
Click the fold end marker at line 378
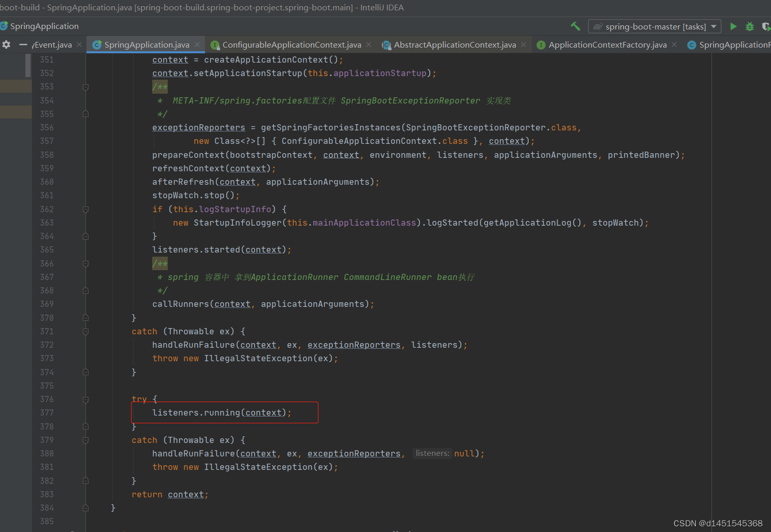tap(86, 426)
